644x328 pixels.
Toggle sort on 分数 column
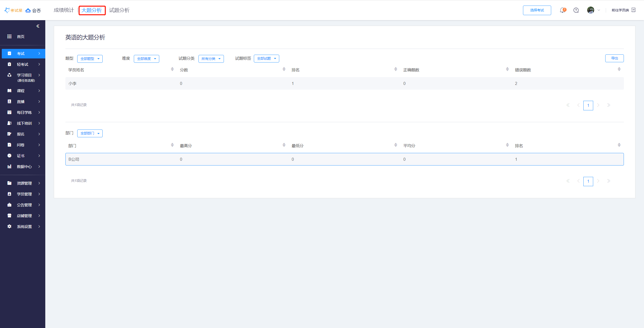pos(284,69)
